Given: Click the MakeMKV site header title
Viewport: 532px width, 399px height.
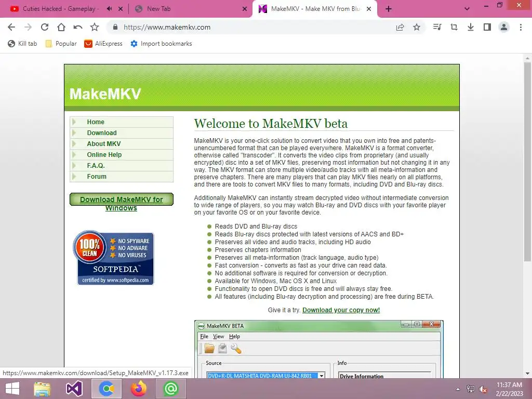Looking at the screenshot, I should pos(105,94).
